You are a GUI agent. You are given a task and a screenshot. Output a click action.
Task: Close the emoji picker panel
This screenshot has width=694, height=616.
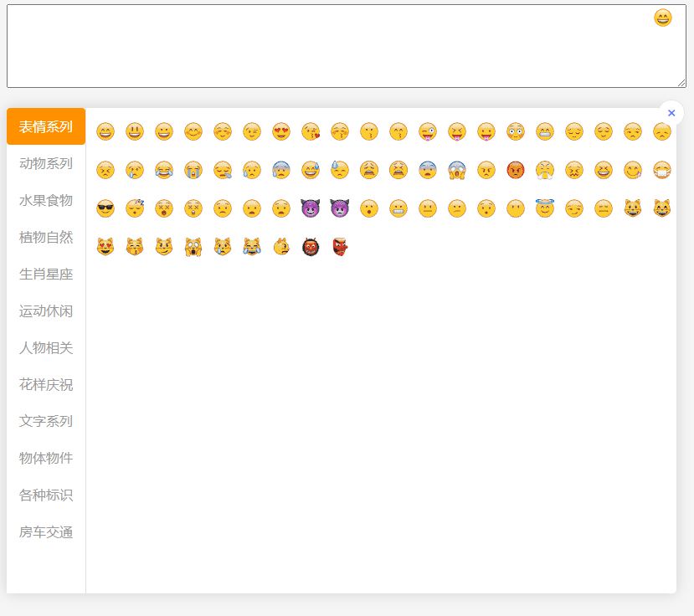[x=671, y=113]
